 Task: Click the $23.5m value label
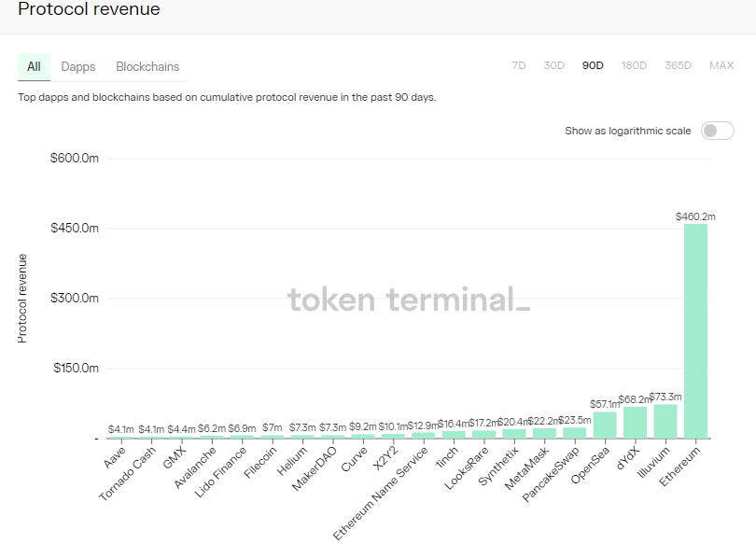click(x=575, y=420)
